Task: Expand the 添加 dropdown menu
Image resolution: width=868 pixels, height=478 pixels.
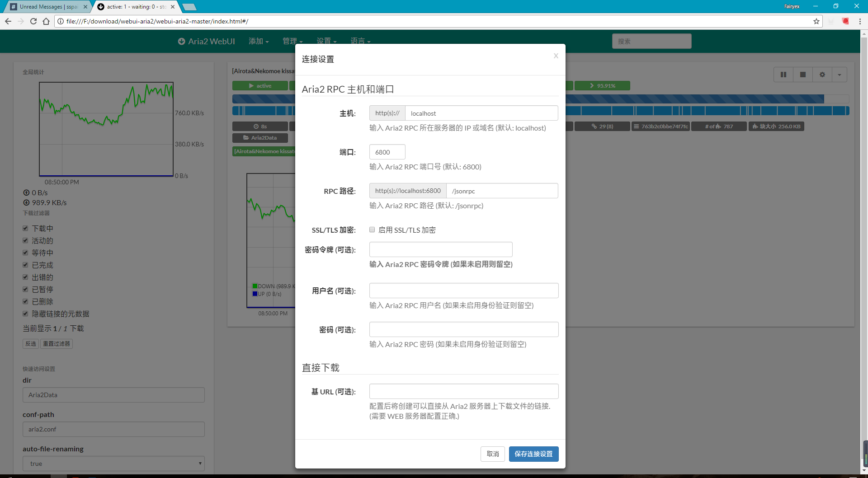Action: pos(258,41)
